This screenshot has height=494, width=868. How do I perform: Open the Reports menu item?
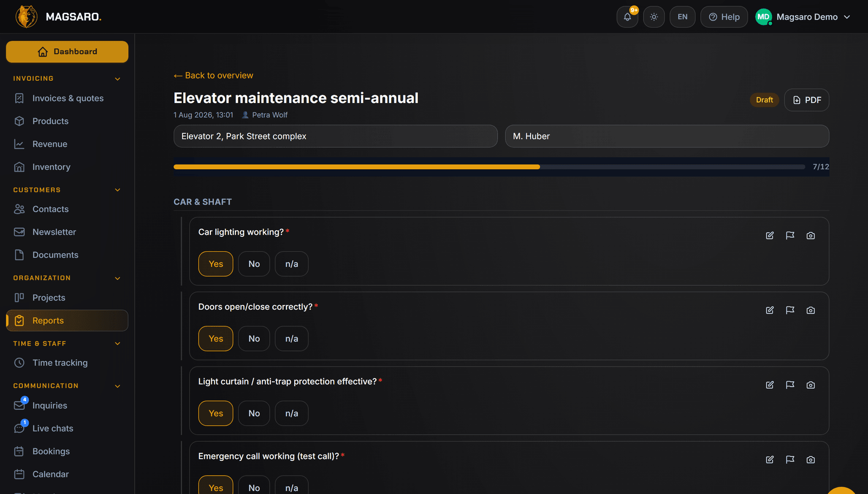click(x=67, y=320)
